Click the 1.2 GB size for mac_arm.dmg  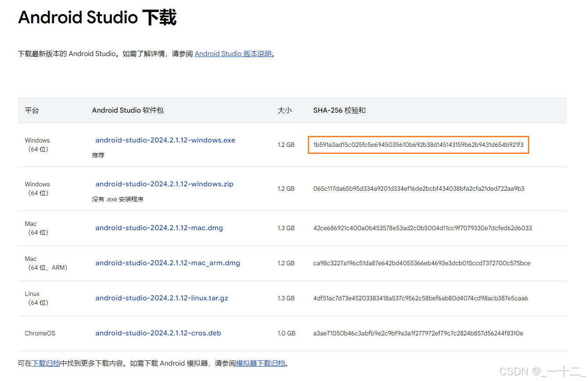point(286,263)
